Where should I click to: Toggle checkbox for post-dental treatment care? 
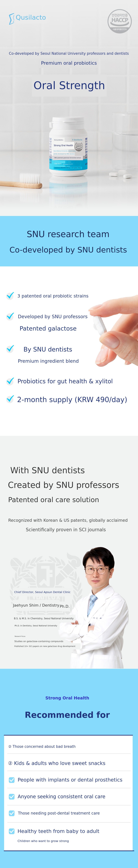12,813
